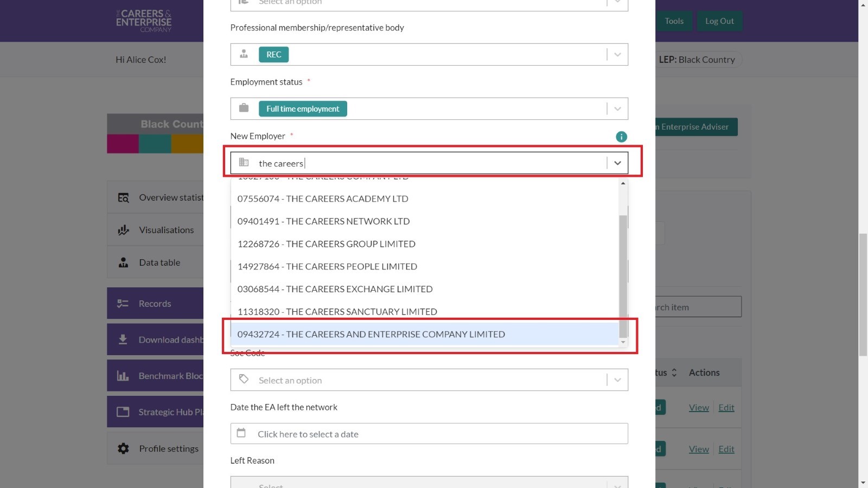868x488 pixels.
Task: Open Profile settings in the sidebar
Action: 155,448
